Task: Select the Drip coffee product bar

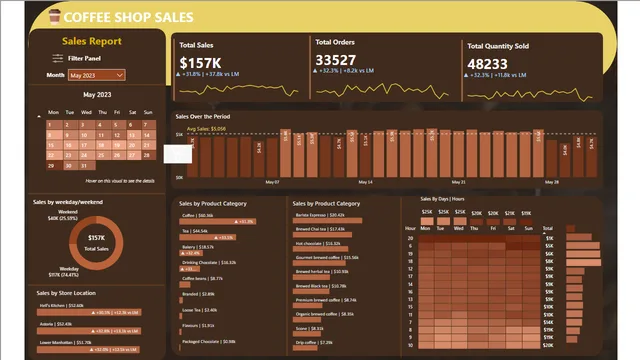Action: point(305,348)
